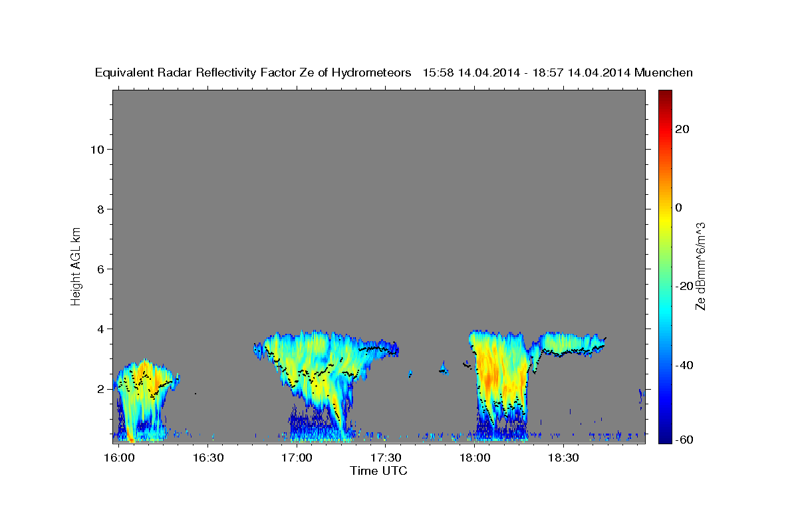Click the '16:00' time tick label
The height and width of the screenshot is (532, 798).
click(119, 458)
